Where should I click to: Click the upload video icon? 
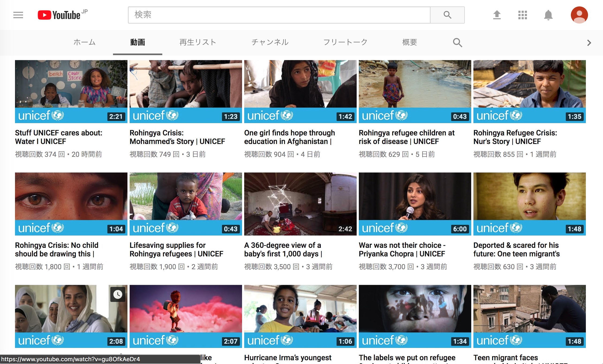tap(497, 15)
